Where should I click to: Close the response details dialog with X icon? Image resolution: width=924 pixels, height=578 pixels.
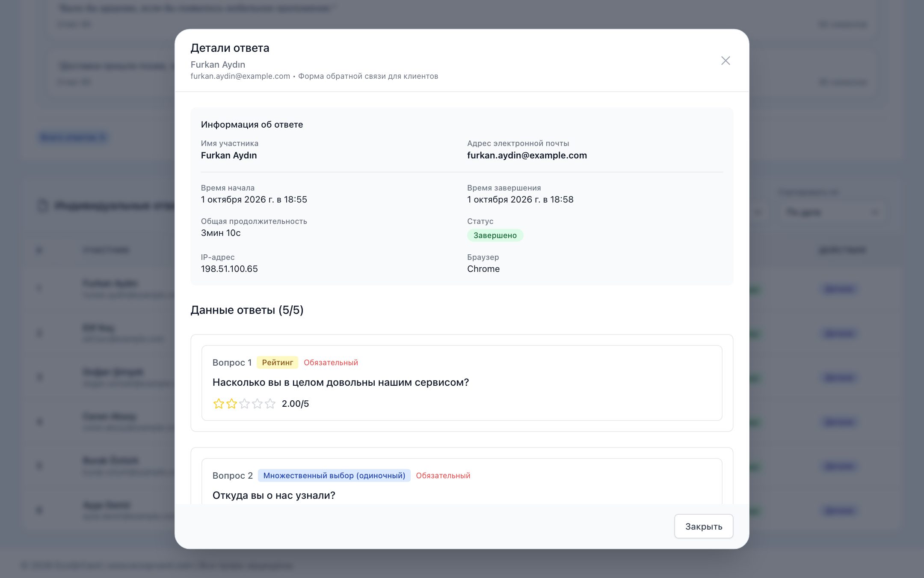pos(726,61)
